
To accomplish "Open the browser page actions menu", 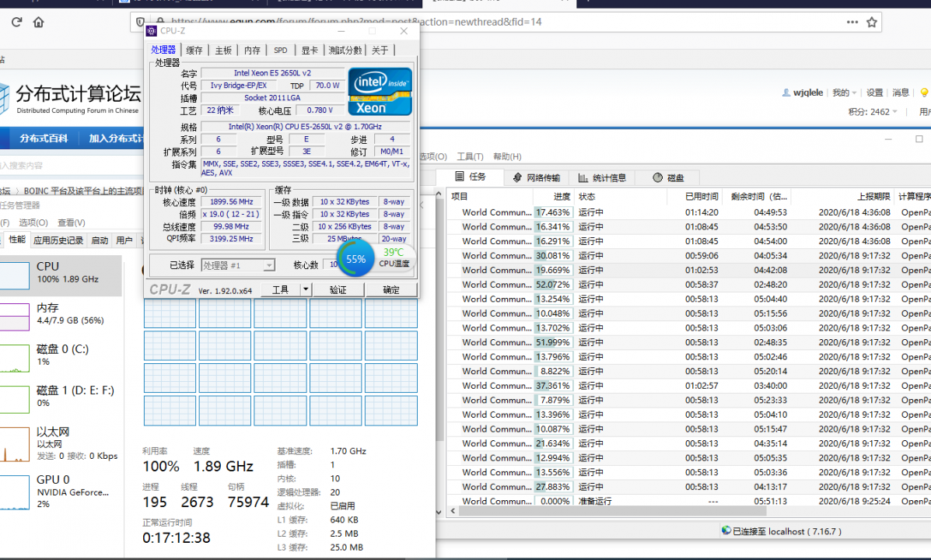I will [x=852, y=22].
